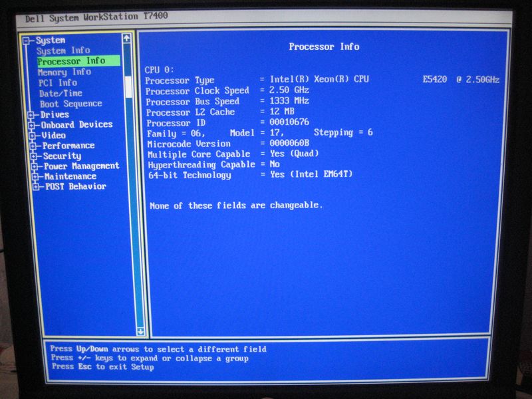Click the CPU 0: label
Image resolution: width=532 pixels, height=399 pixels.
pos(159,70)
